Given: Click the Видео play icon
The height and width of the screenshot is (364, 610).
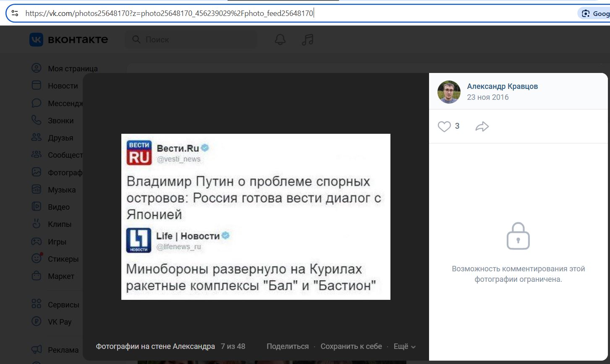Looking at the screenshot, I should [x=37, y=206].
